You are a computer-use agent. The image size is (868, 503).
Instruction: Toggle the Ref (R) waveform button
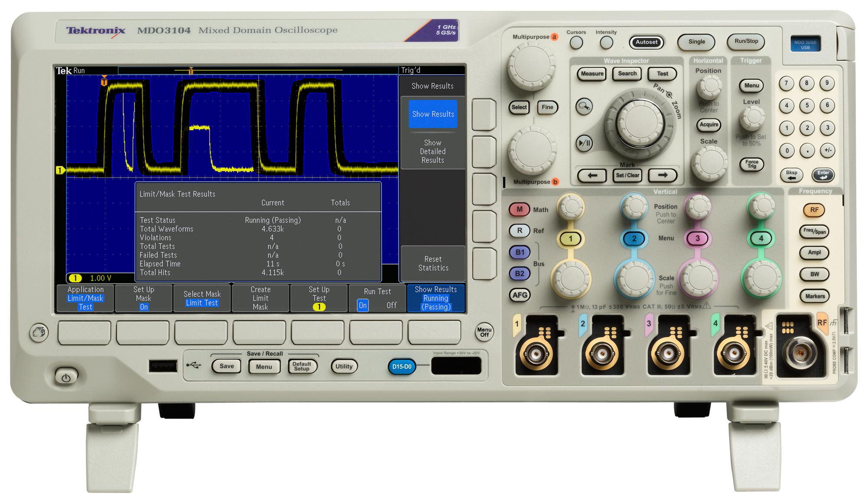click(519, 231)
